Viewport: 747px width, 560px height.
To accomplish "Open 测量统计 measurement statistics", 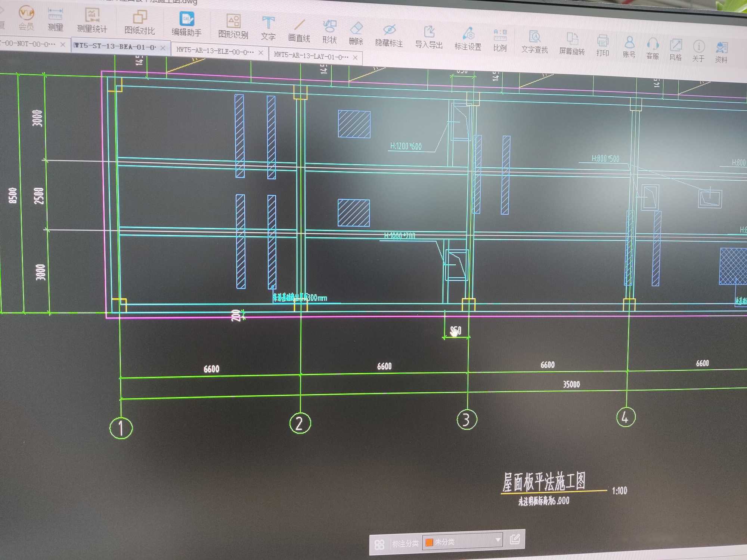I will click(92, 21).
